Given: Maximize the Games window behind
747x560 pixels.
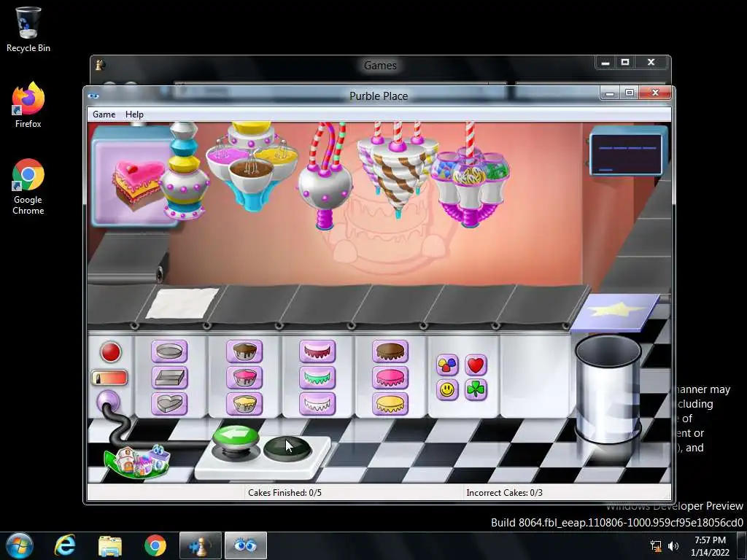Looking at the screenshot, I should (625, 63).
